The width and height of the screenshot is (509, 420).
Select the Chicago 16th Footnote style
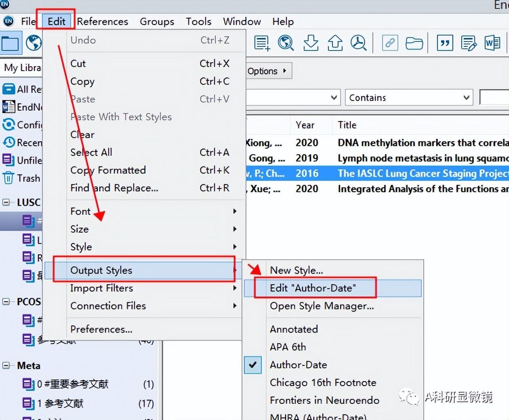333,382
